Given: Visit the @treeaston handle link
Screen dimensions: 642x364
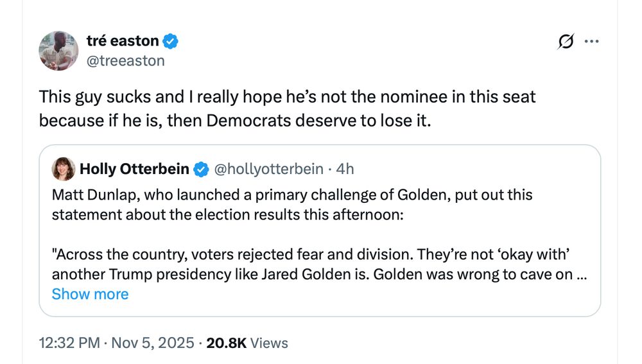Looking at the screenshot, I should click(125, 60).
